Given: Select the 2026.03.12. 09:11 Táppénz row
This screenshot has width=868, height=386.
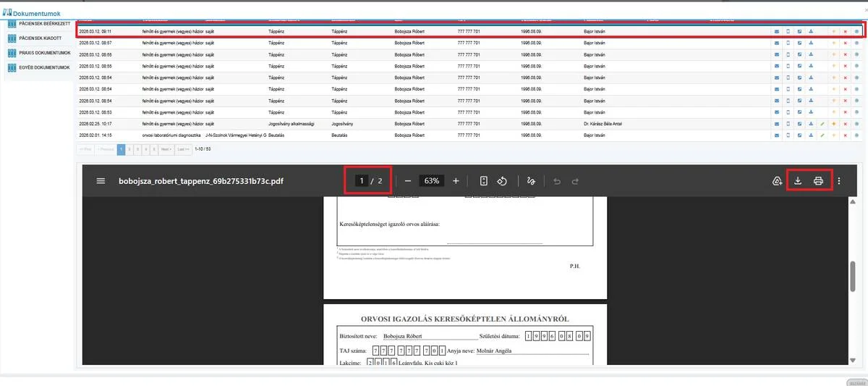Looking at the screenshot, I should coord(469,32).
